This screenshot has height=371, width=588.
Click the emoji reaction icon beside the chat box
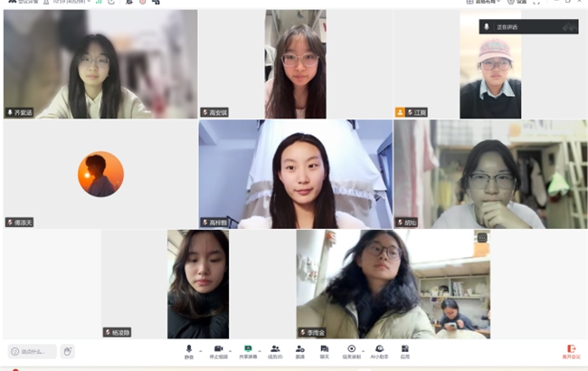coord(68,351)
